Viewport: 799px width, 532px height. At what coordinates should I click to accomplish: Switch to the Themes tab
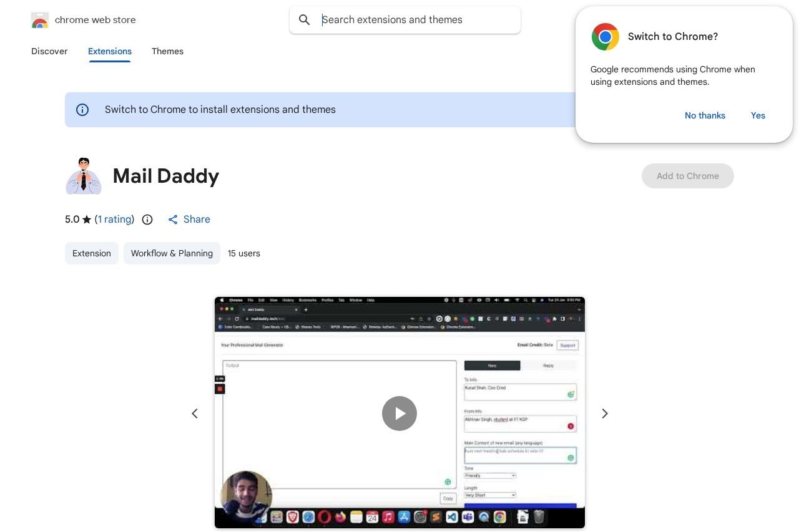(167, 51)
